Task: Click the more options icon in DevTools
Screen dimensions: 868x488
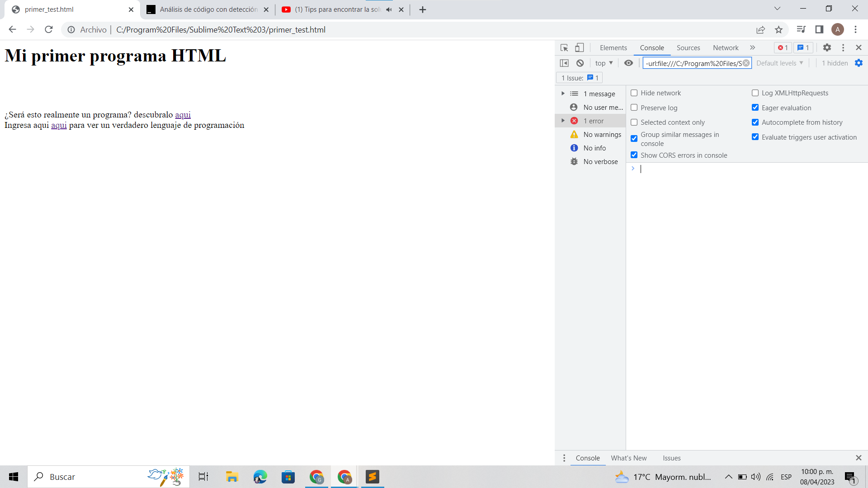Action: (843, 47)
